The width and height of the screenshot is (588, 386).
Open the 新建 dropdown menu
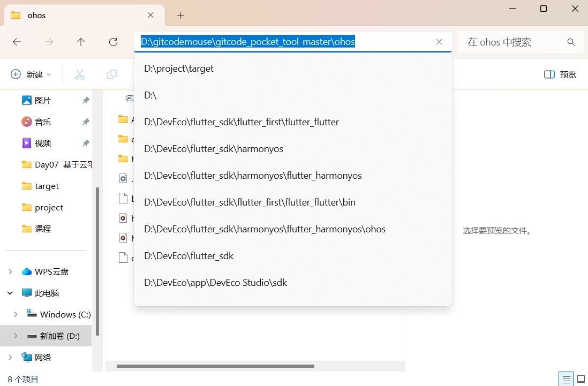tap(31, 74)
